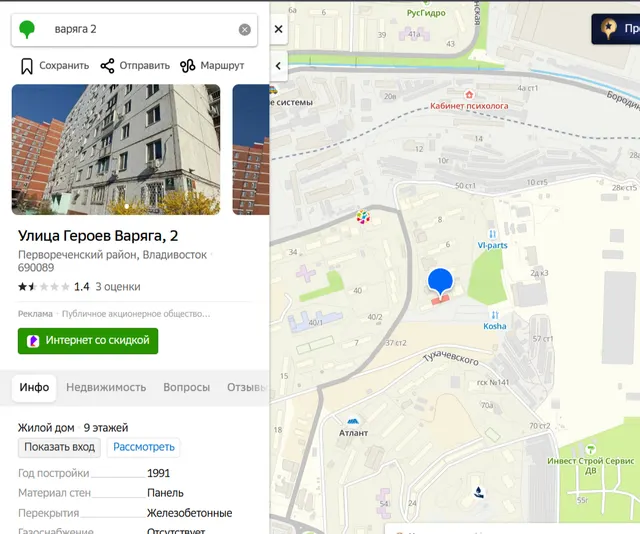Click the year built value 1991
The height and width of the screenshot is (534, 640).
pos(158,473)
